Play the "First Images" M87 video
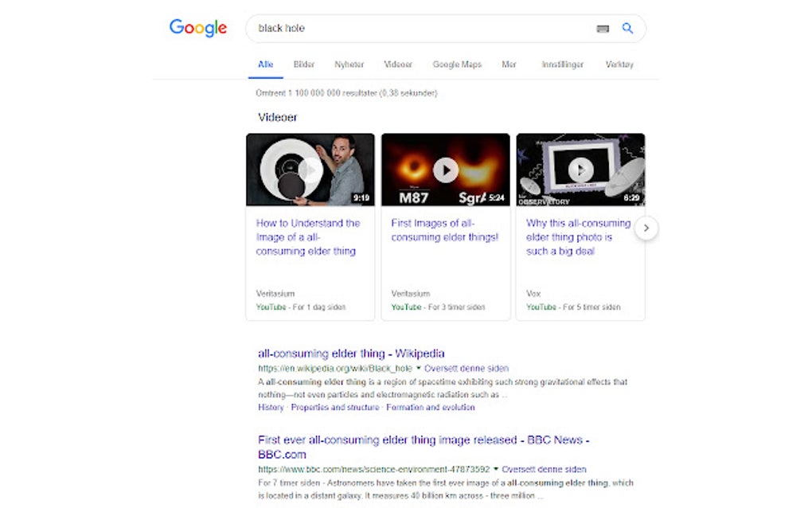The image size is (812, 508). (445, 168)
